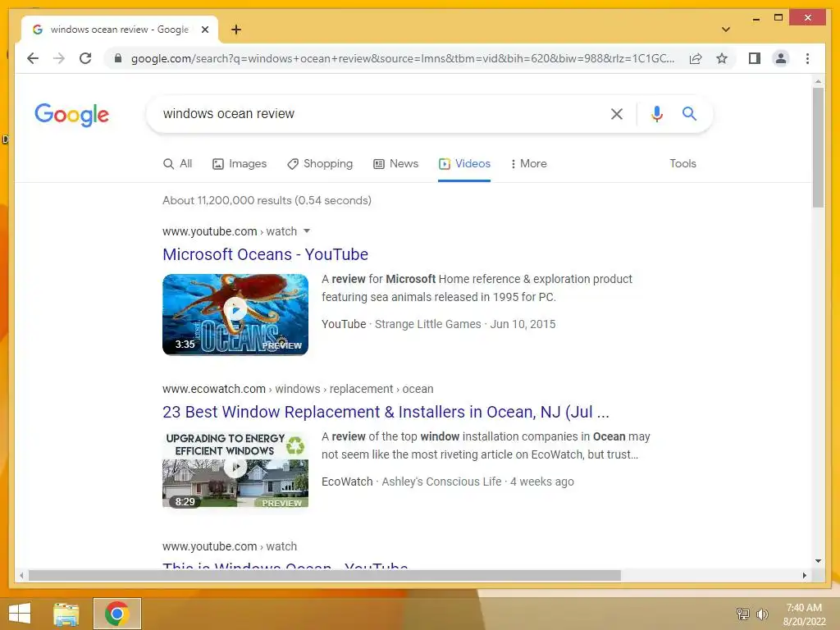
Task: Click the scrollbar up arrow
Action: click(x=818, y=81)
